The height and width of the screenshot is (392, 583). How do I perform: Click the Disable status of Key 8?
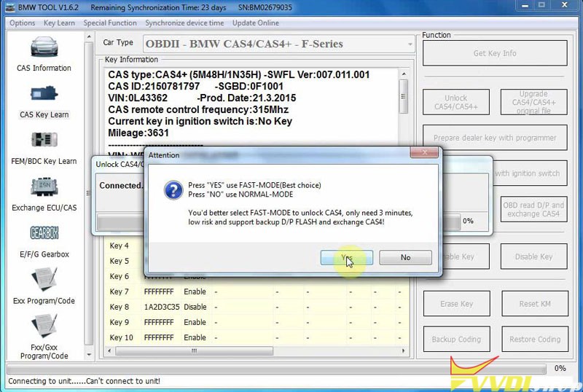pos(195,307)
